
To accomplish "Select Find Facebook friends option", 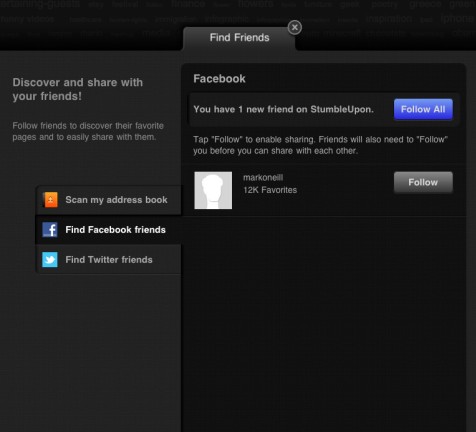I will pyautogui.click(x=109, y=230).
